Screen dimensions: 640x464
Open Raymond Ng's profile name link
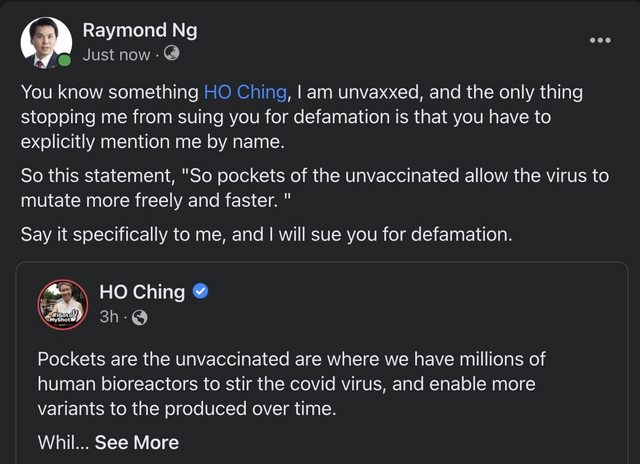click(139, 30)
